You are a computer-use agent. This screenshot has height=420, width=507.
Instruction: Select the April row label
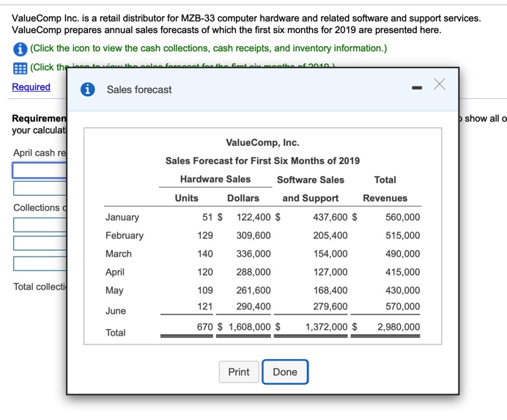(x=115, y=272)
